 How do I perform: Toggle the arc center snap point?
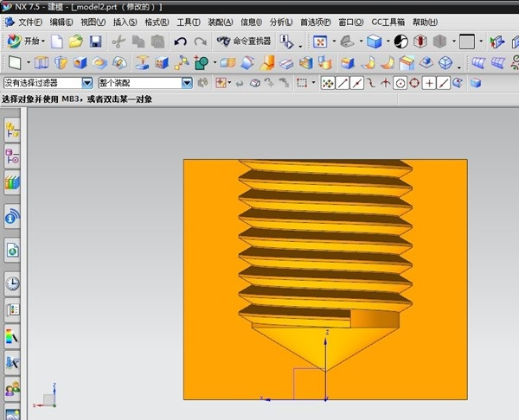(400, 83)
